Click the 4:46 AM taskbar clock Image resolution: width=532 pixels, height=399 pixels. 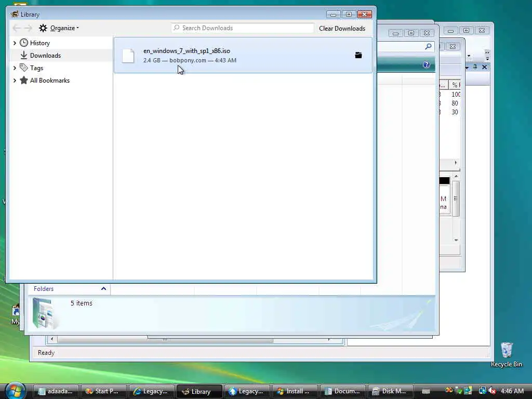(512, 391)
